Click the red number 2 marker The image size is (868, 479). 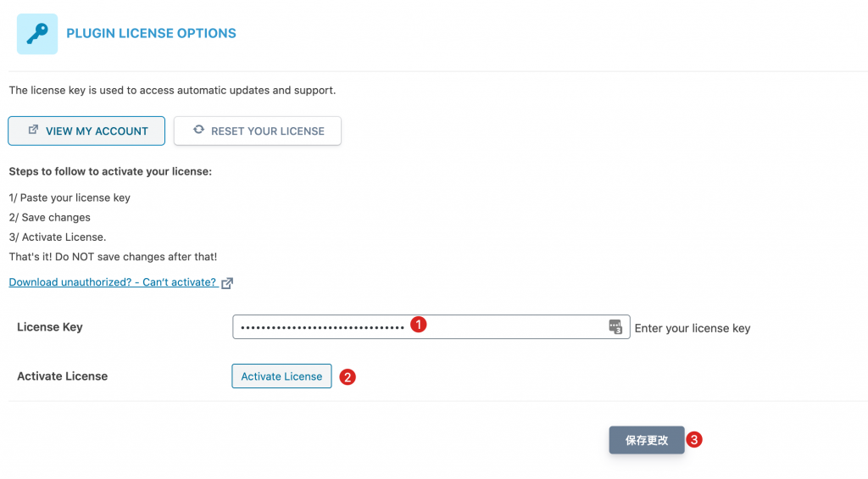(347, 376)
